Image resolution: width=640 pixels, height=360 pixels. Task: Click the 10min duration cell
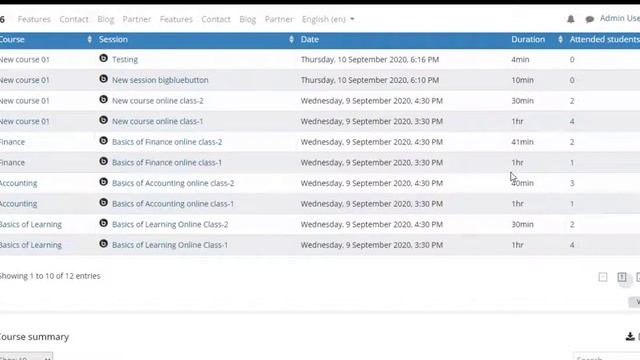pyautogui.click(x=522, y=80)
